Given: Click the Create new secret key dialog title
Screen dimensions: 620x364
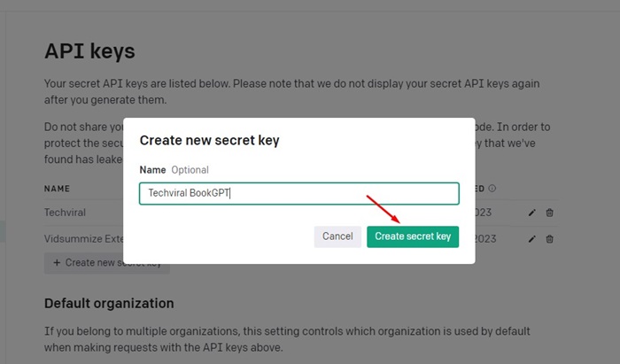Looking at the screenshot, I should pos(210,140).
